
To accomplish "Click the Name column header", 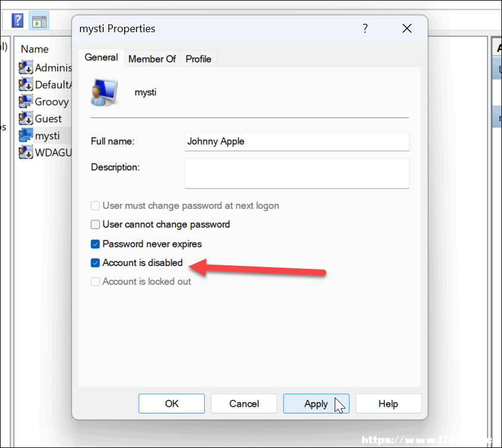I will (x=35, y=49).
